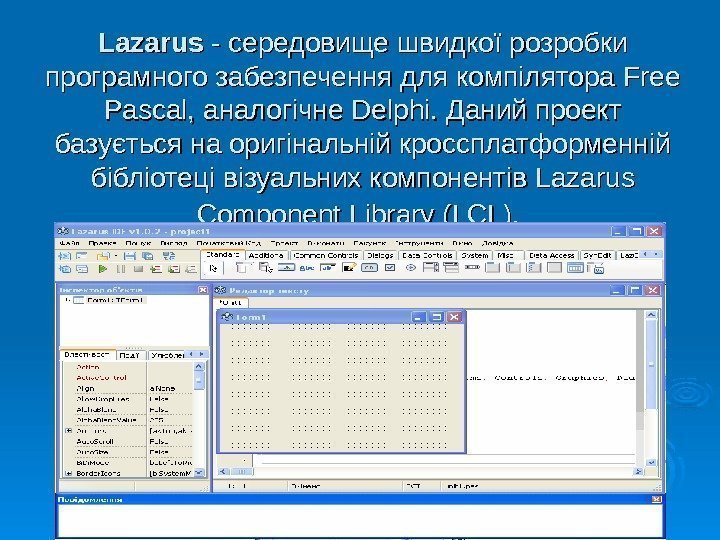Expand the Anchors property row
The width and height of the screenshot is (720, 540).
[x=68, y=431]
